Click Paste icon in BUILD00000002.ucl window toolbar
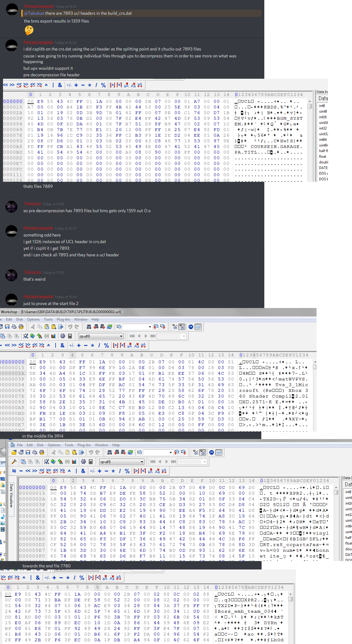The height and width of the screenshot is (644, 352). click(47, 327)
